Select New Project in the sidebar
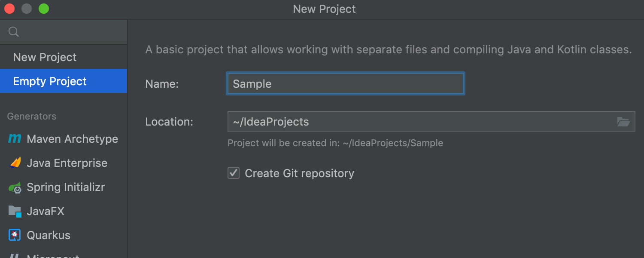644x258 pixels. [x=45, y=57]
